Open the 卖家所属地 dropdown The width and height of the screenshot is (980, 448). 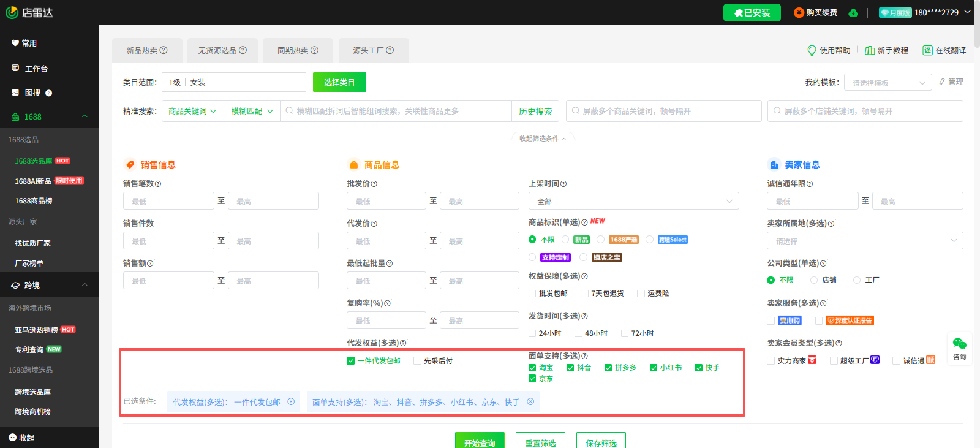(865, 241)
